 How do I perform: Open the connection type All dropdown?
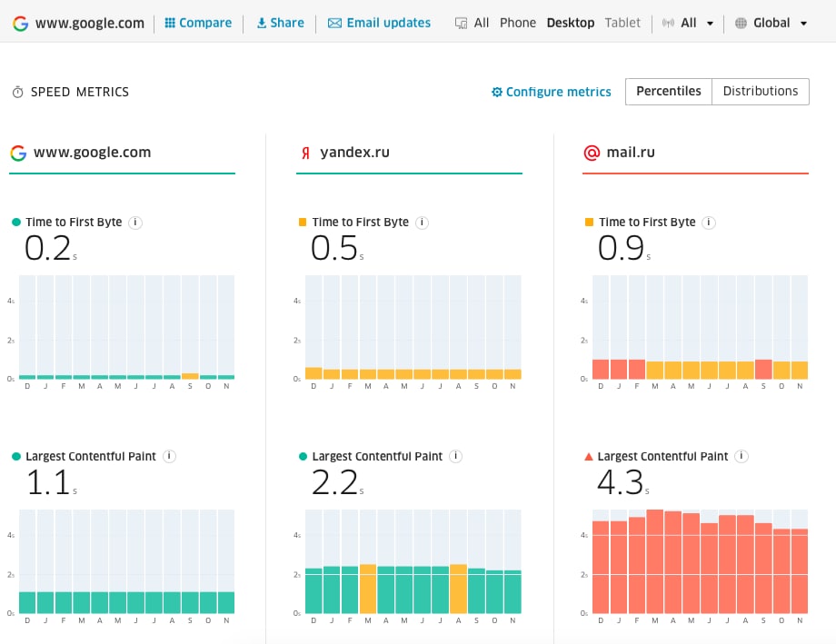point(688,23)
